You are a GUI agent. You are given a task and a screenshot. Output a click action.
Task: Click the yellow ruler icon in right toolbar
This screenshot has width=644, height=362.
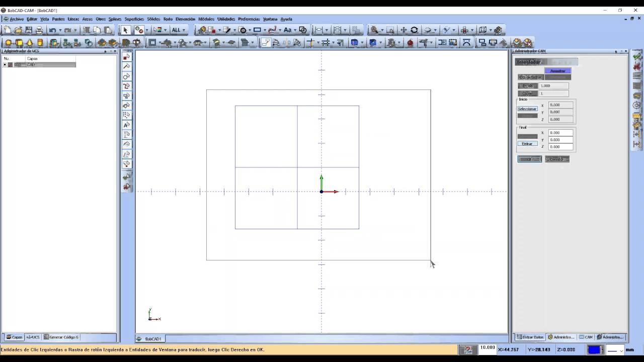tap(637, 115)
